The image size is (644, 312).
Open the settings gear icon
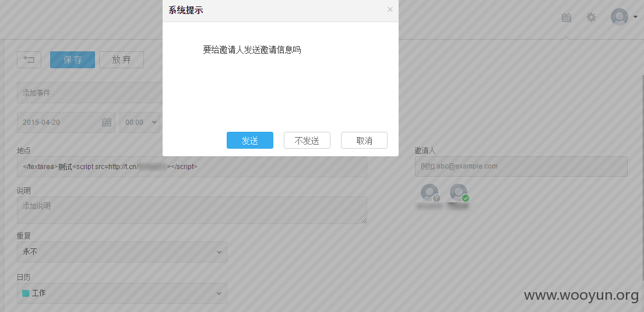pos(591,17)
